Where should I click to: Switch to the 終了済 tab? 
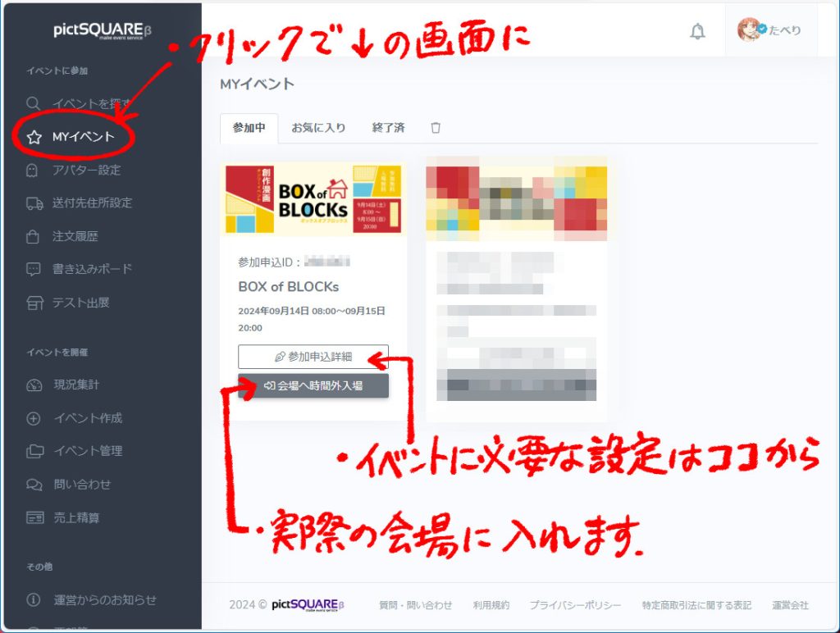coord(388,128)
